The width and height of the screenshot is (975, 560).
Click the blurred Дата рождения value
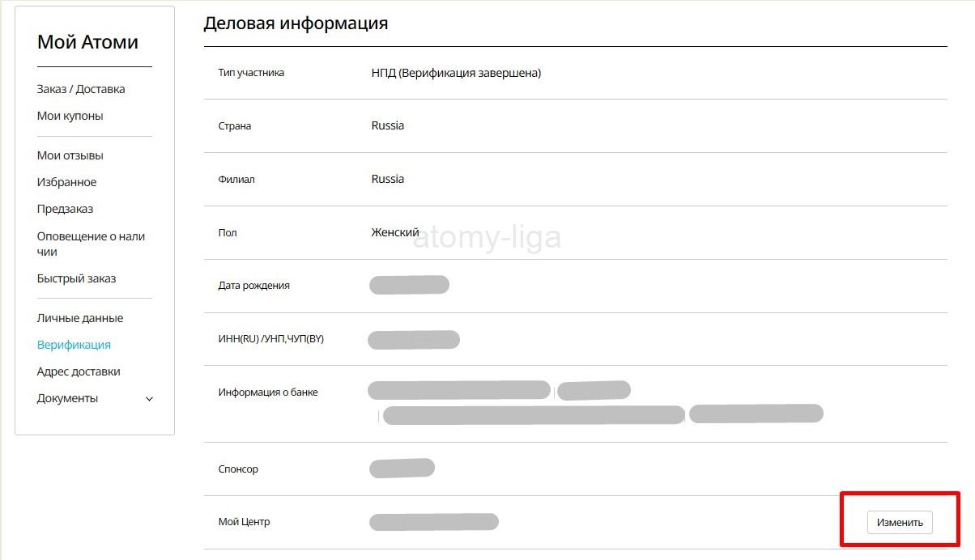point(409,285)
